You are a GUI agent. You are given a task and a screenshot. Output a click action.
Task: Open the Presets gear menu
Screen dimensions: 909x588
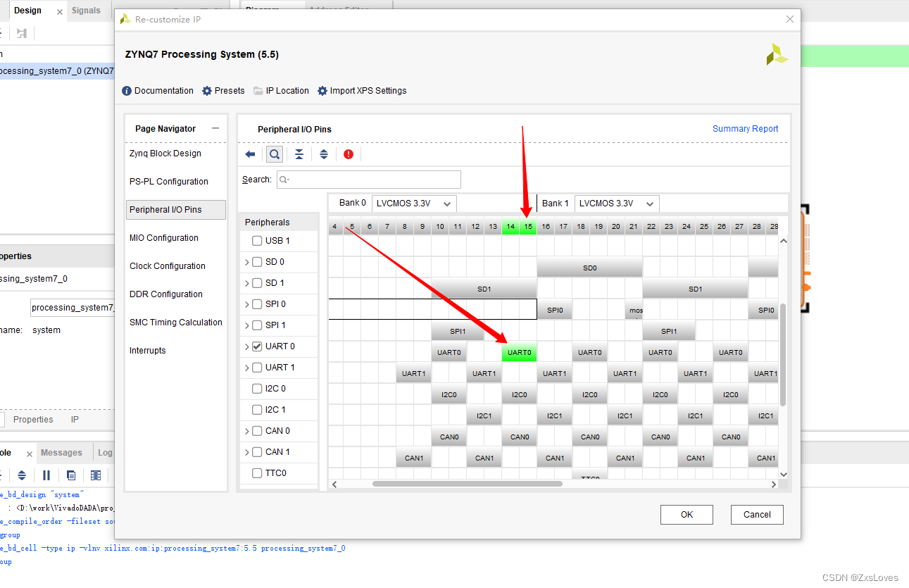click(223, 91)
